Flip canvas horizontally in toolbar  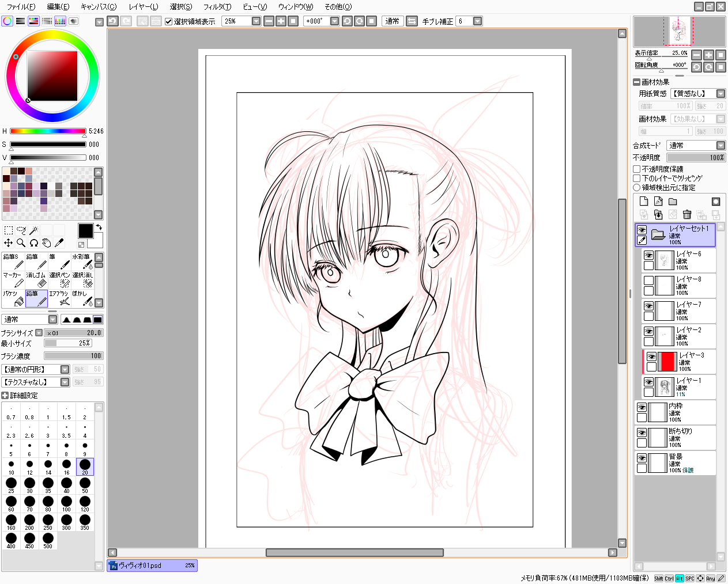point(412,21)
